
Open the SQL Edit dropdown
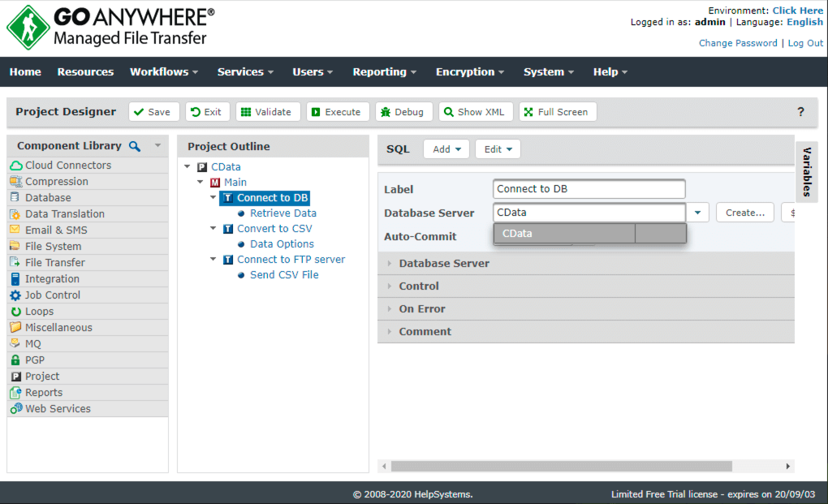(x=498, y=149)
